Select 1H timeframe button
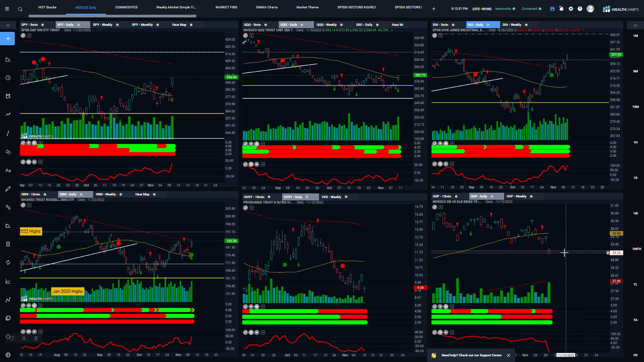 [636, 142]
